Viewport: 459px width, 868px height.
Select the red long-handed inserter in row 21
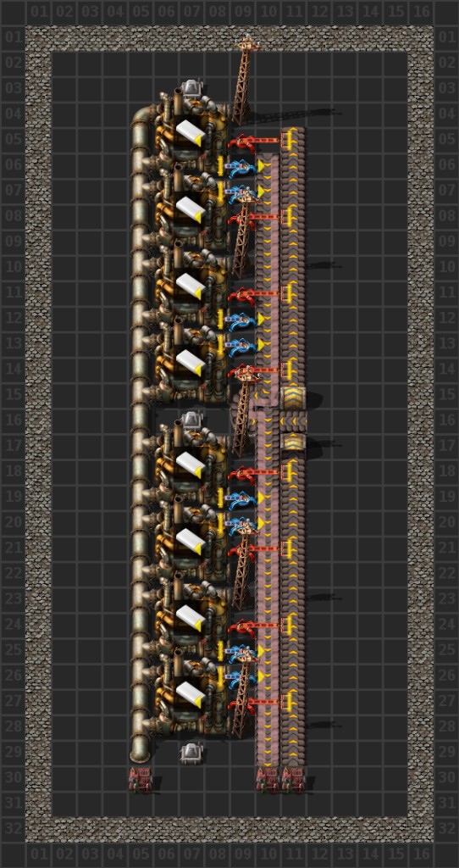263,549
